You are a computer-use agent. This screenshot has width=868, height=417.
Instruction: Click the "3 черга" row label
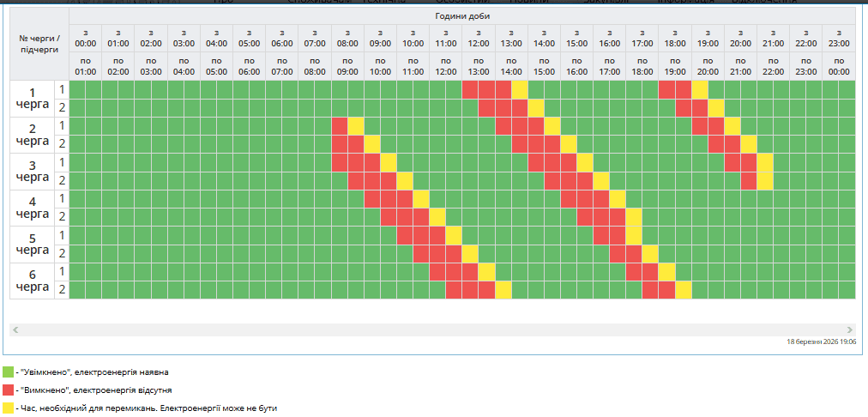click(33, 172)
